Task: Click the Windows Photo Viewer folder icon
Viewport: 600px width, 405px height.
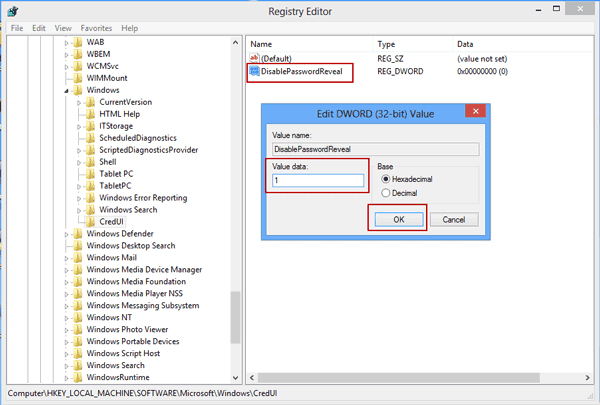Action: (78, 329)
